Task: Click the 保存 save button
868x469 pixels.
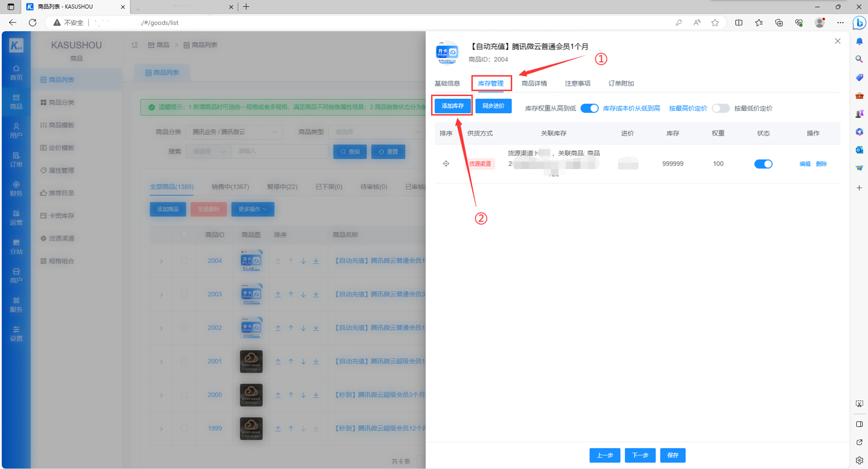Action: [x=673, y=455]
